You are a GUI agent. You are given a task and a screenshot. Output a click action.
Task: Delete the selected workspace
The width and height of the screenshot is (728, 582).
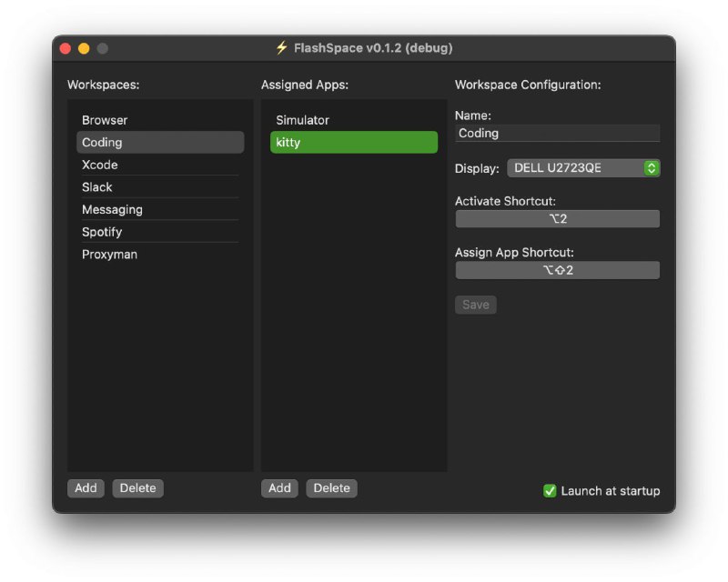coord(137,488)
